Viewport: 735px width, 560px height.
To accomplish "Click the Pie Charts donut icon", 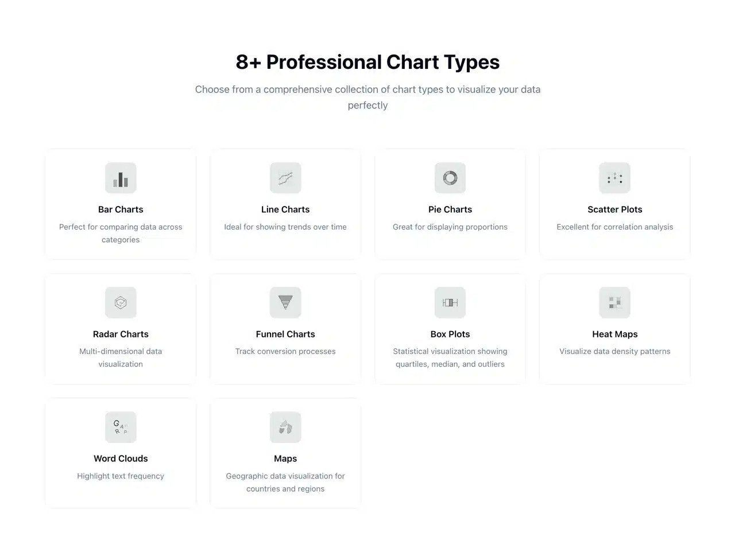I will pyautogui.click(x=450, y=178).
